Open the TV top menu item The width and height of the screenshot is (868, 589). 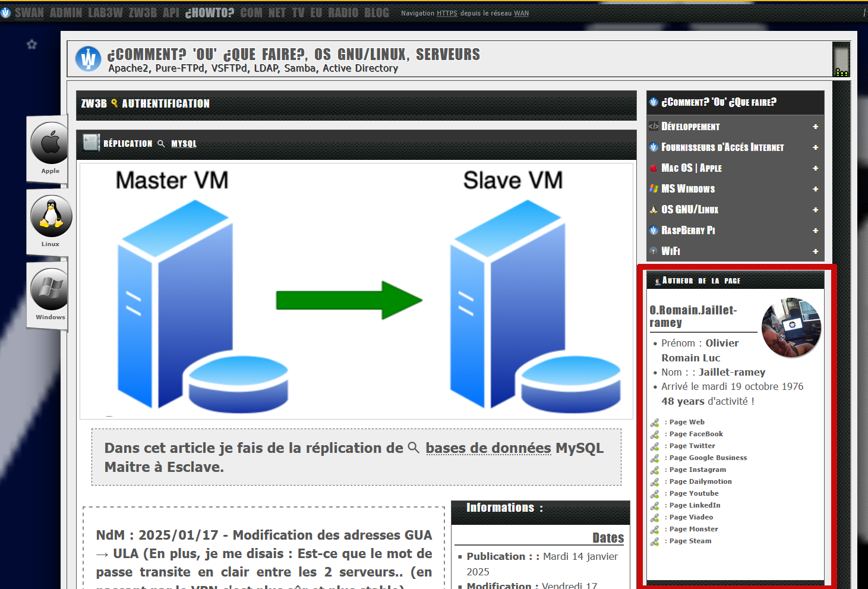pyautogui.click(x=298, y=12)
